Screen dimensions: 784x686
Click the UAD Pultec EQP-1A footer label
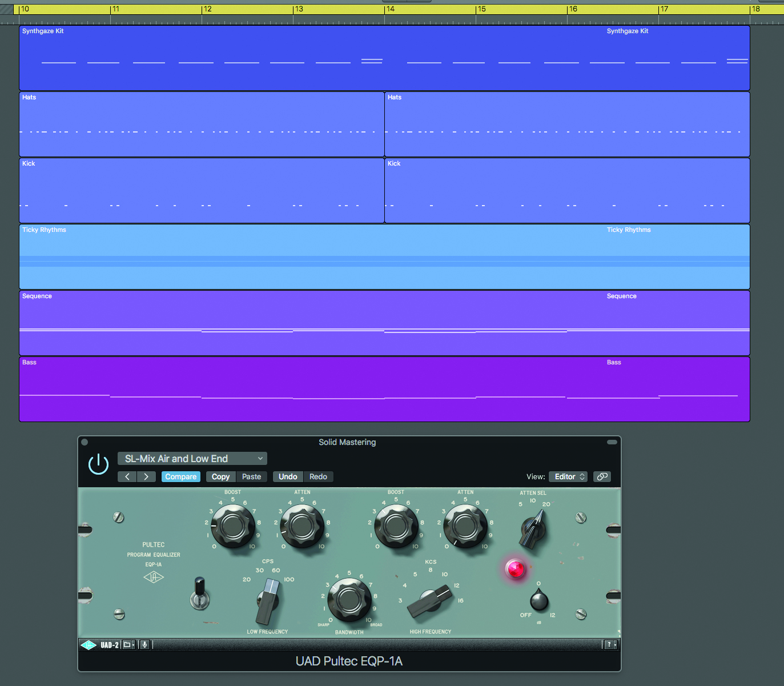pos(349,661)
